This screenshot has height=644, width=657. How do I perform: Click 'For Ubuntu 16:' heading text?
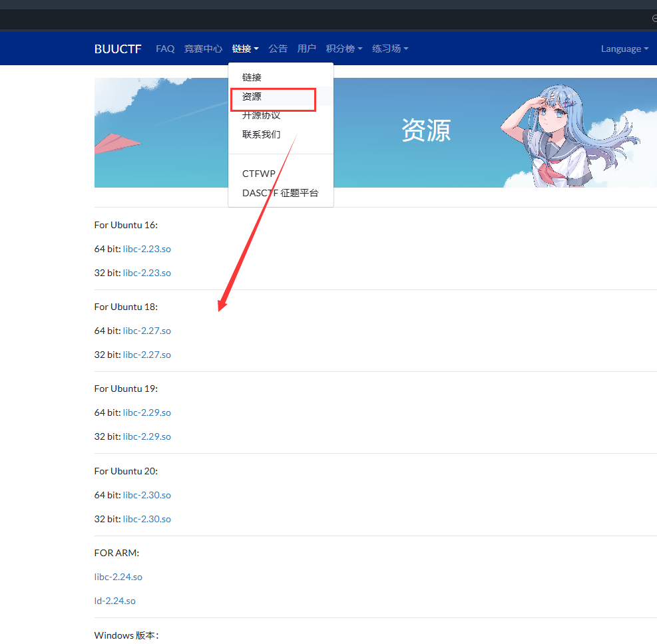(126, 226)
